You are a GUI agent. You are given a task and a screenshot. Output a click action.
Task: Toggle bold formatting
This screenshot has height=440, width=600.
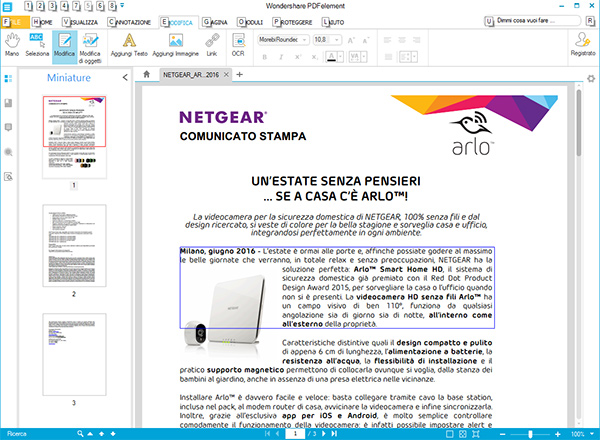point(264,57)
